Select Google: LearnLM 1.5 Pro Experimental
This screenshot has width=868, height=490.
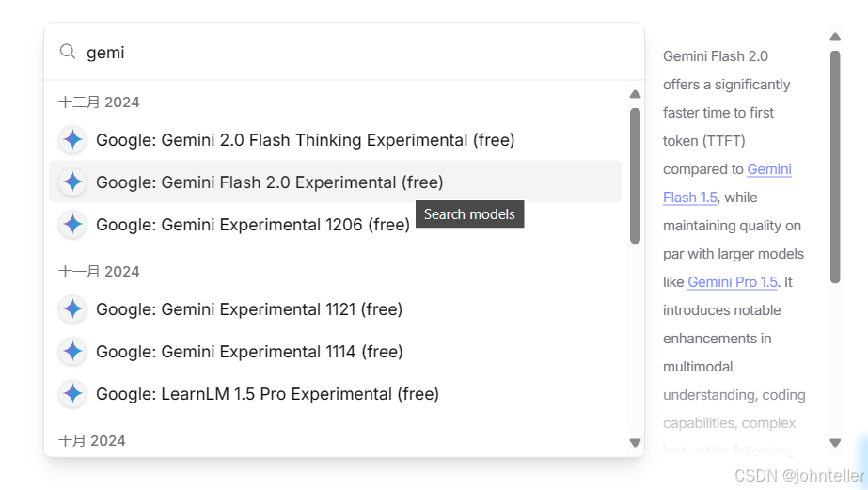[267, 394]
